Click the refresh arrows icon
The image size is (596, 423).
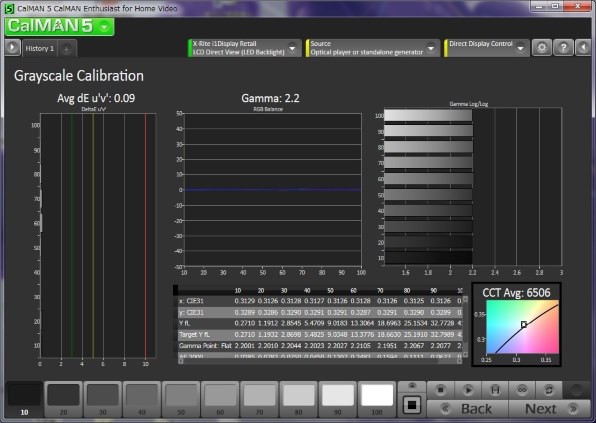click(549, 390)
